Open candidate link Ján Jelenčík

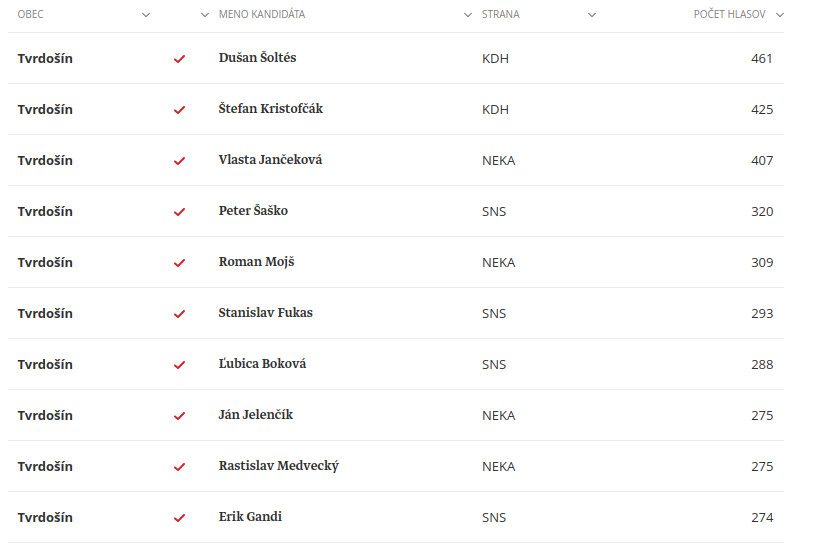coord(255,415)
